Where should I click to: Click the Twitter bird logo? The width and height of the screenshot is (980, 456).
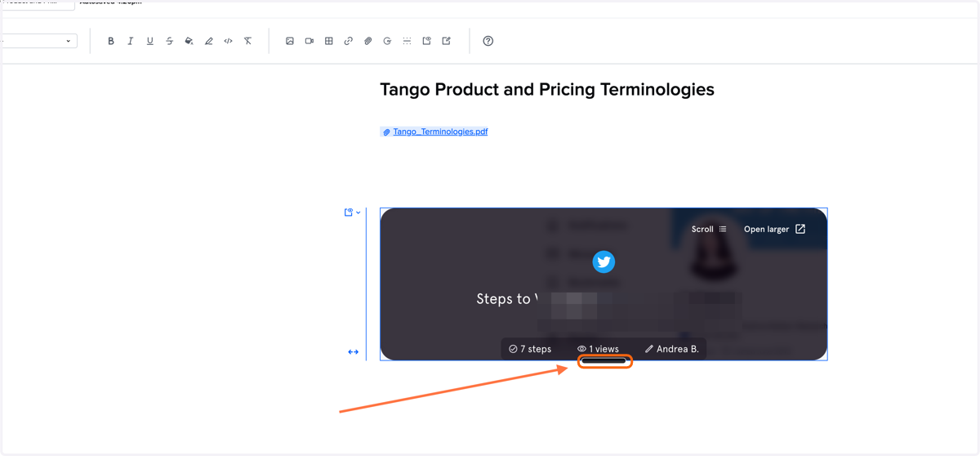[x=604, y=262]
